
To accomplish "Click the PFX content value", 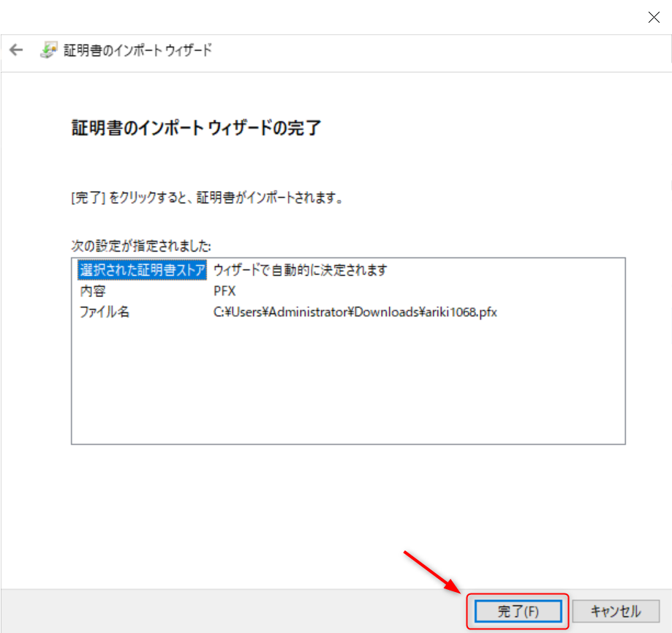I will [224, 291].
